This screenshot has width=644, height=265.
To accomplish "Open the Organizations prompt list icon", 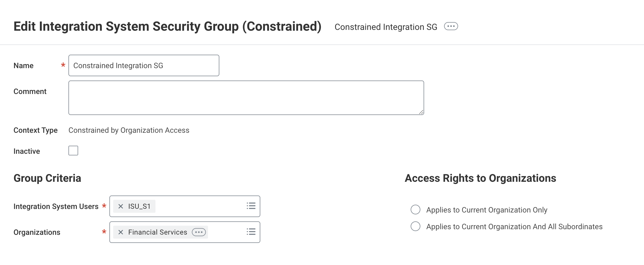I will click(x=251, y=232).
